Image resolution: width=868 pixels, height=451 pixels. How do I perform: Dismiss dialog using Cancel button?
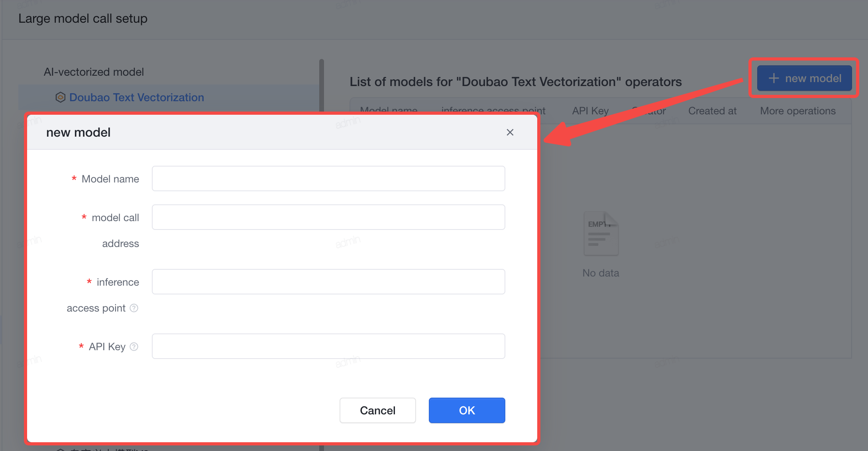point(378,410)
